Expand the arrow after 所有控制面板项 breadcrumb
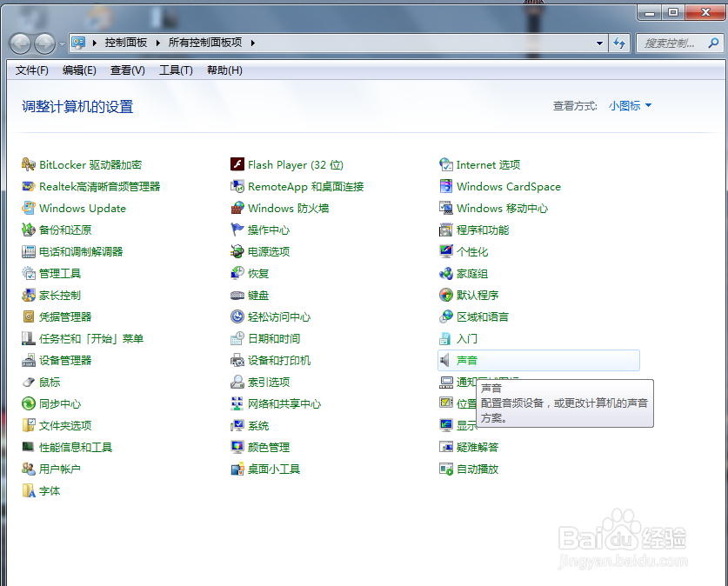728x586 pixels. coord(253,43)
